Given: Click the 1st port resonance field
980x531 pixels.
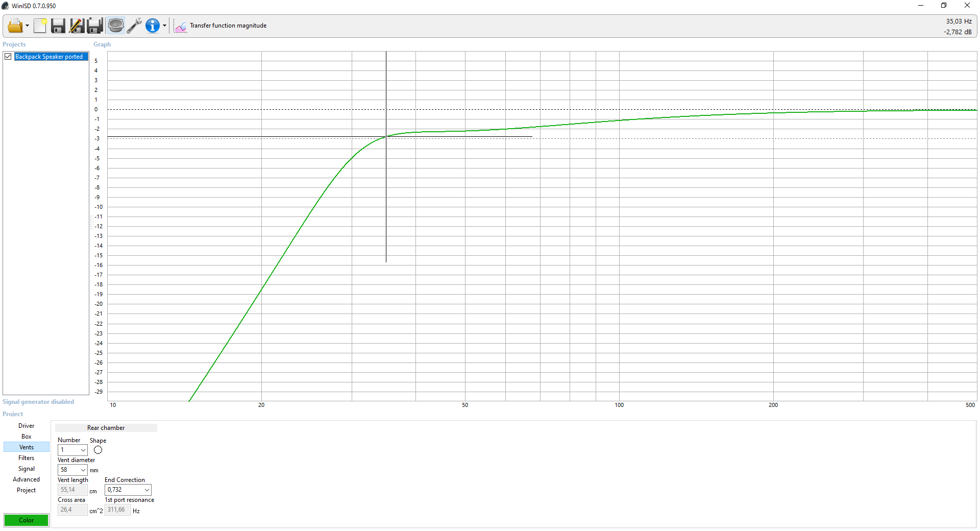Looking at the screenshot, I should point(117,510).
